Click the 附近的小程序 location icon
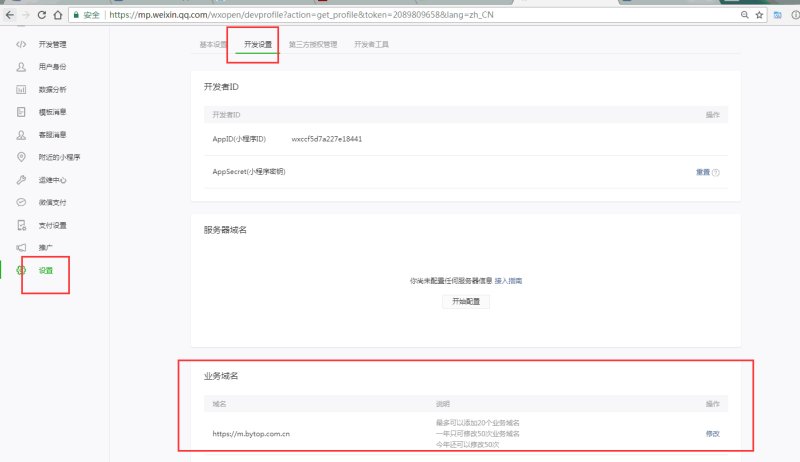800x462 pixels. click(21, 157)
